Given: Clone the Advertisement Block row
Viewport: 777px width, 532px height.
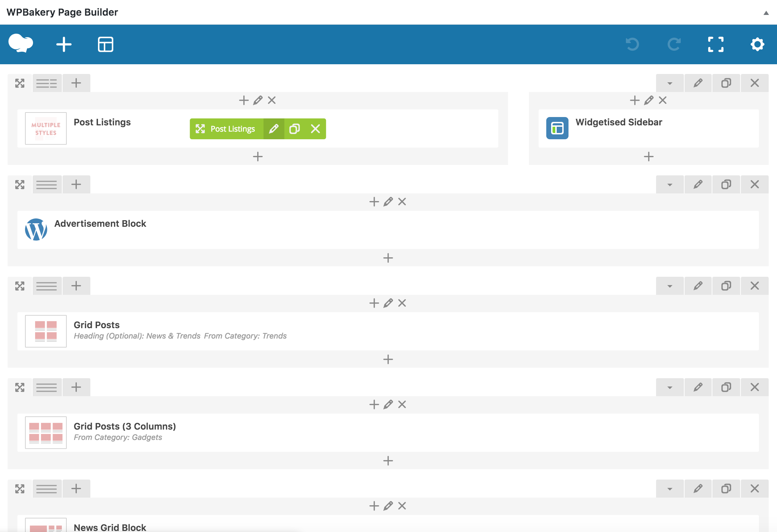Looking at the screenshot, I should tap(726, 184).
